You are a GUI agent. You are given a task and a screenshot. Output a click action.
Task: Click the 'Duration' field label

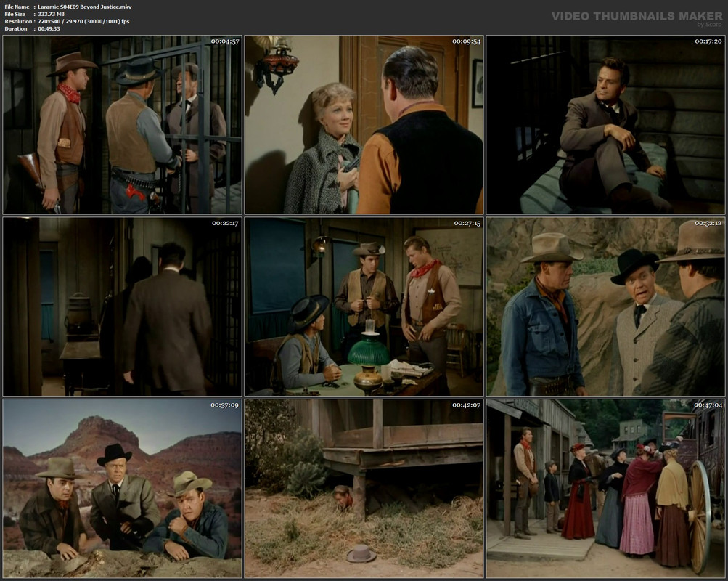[x=16, y=29]
